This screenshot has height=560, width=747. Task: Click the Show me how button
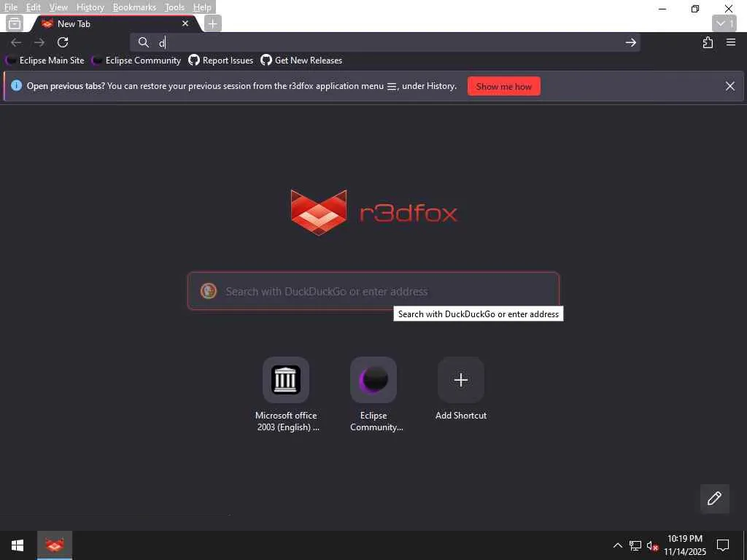pos(503,86)
